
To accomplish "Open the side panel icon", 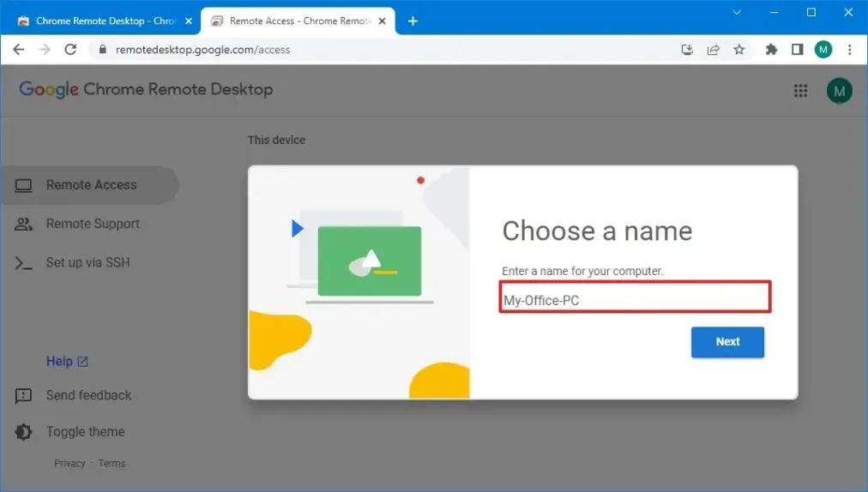I will pyautogui.click(x=797, y=50).
